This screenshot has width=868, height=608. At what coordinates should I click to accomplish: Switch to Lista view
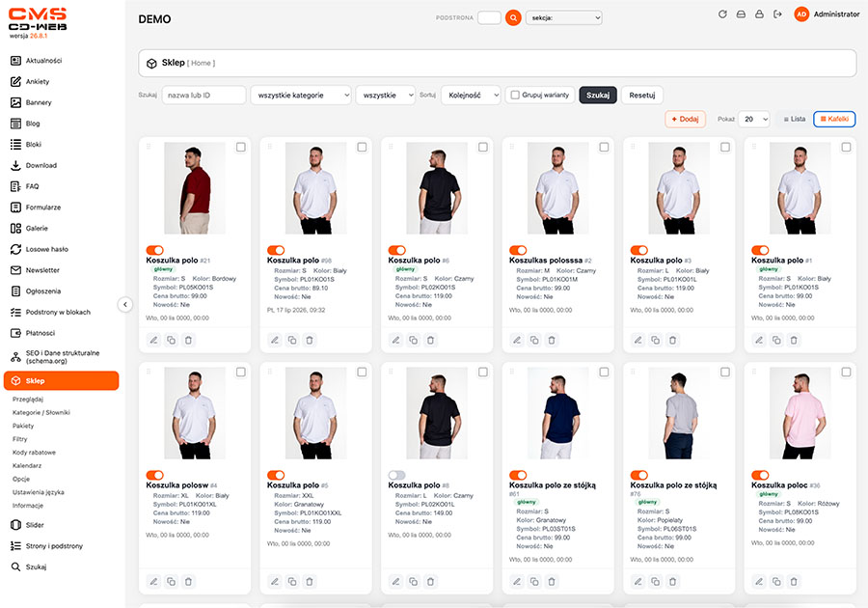point(795,119)
